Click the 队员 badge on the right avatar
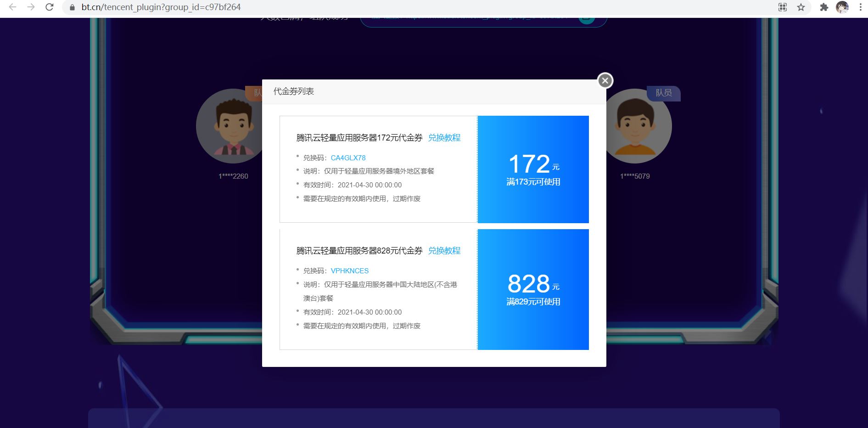The width and height of the screenshot is (868, 428). [663, 93]
